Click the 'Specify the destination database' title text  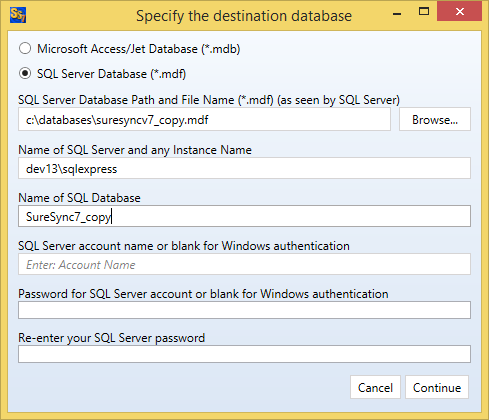pos(244,16)
